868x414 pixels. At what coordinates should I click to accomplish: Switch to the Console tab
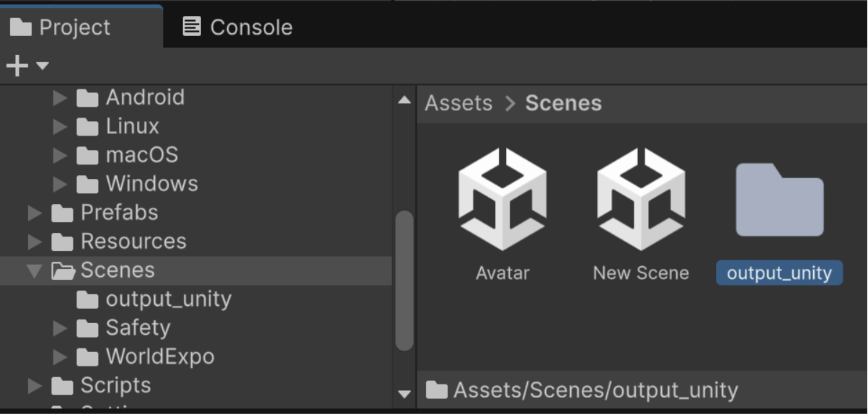pos(237,27)
